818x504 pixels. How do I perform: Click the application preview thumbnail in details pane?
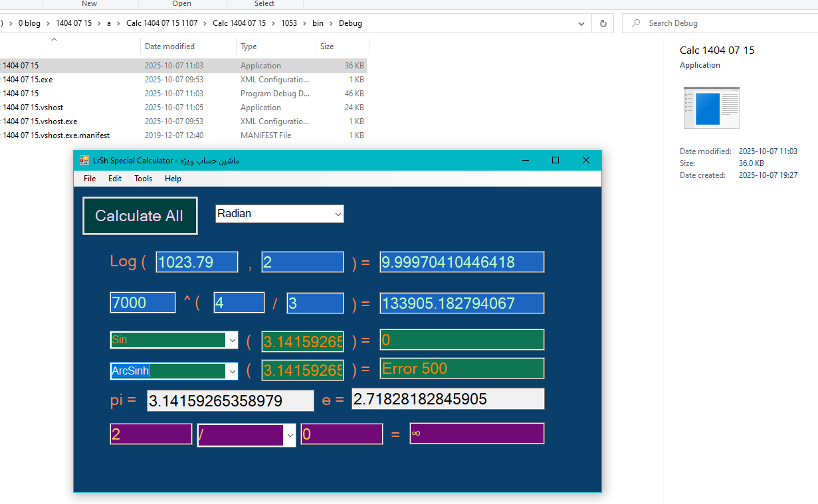coord(711,108)
